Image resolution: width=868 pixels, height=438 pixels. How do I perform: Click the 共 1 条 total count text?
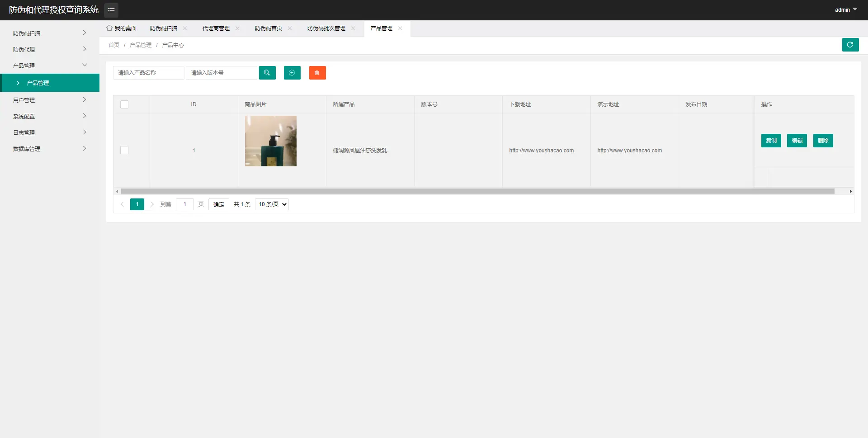coord(242,204)
